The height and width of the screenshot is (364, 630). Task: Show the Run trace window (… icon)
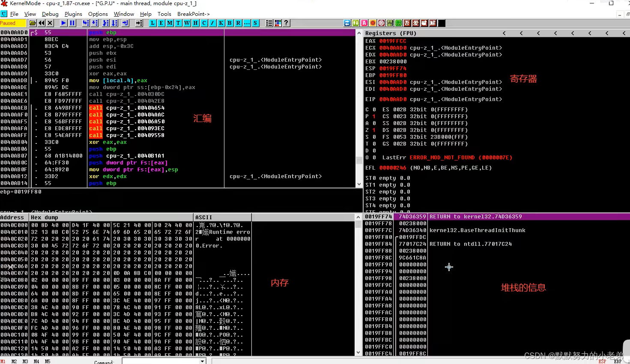click(x=247, y=23)
